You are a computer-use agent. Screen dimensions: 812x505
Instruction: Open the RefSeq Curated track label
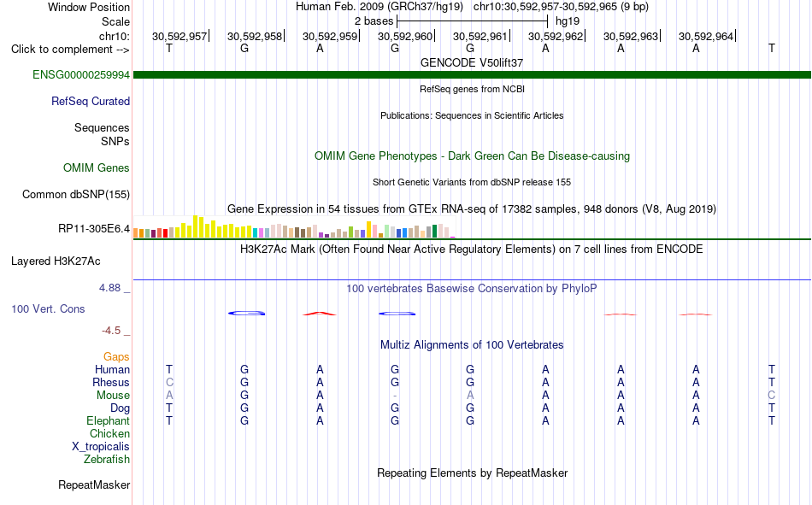(91, 101)
